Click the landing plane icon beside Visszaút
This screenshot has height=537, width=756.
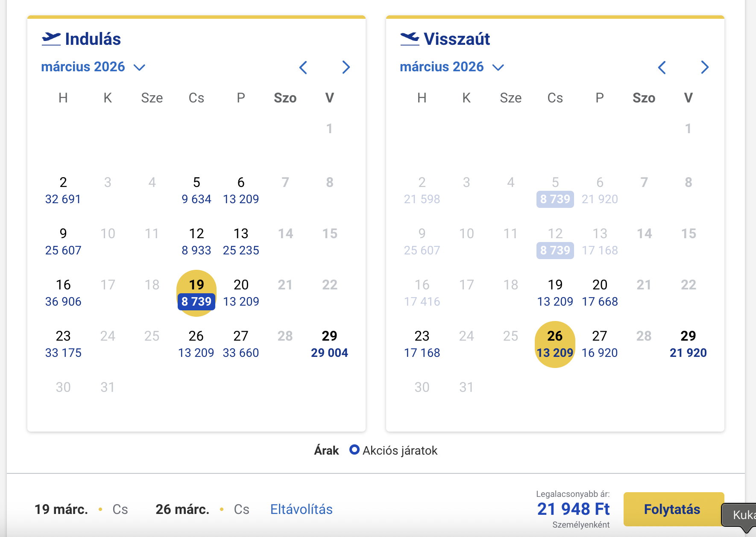410,39
